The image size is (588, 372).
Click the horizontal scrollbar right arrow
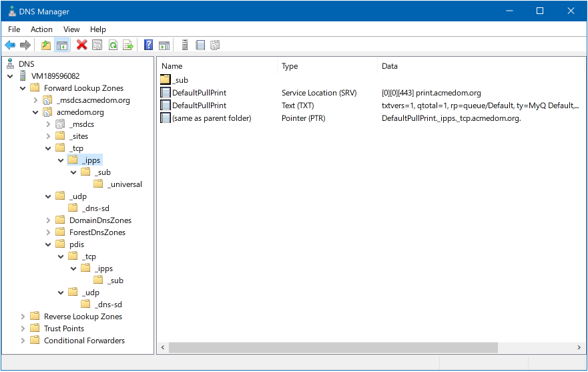point(578,348)
